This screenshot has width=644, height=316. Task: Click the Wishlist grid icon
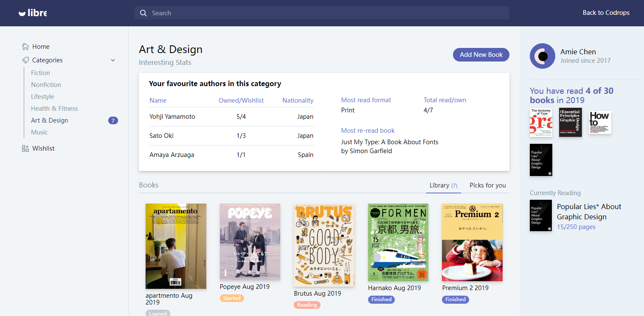25,148
